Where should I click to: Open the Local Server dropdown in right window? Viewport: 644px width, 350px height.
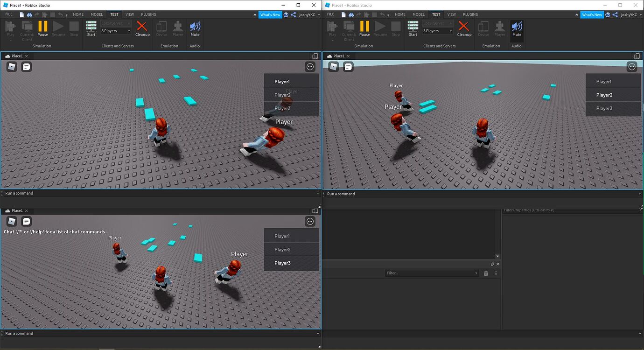click(x=438, y=23)
